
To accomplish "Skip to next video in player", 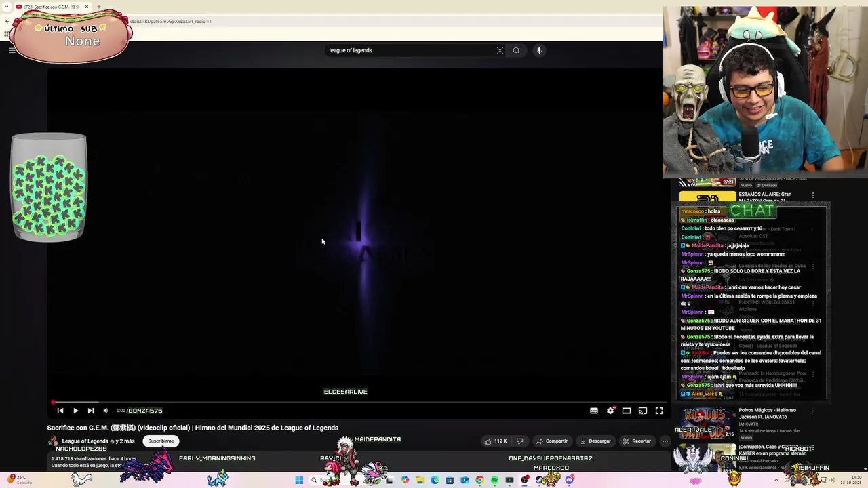I will pyautogui.click(x=90, y=411).
